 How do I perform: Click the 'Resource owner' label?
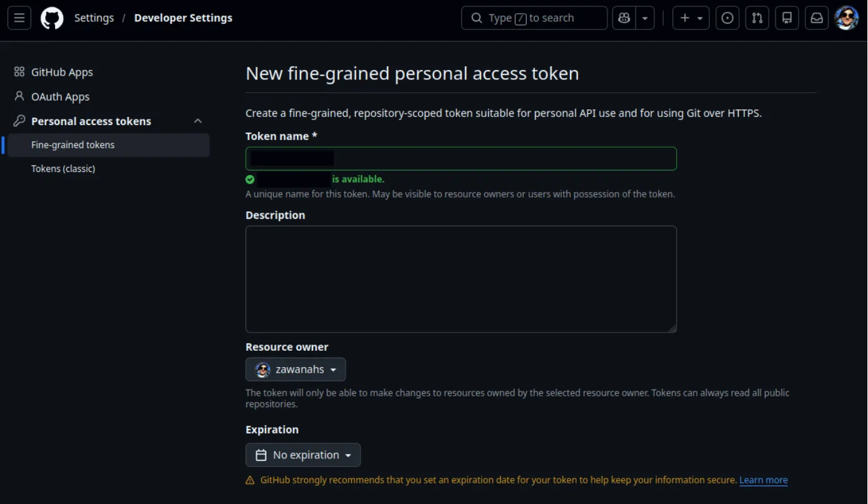pyautogui.click(x=287, y=347)
